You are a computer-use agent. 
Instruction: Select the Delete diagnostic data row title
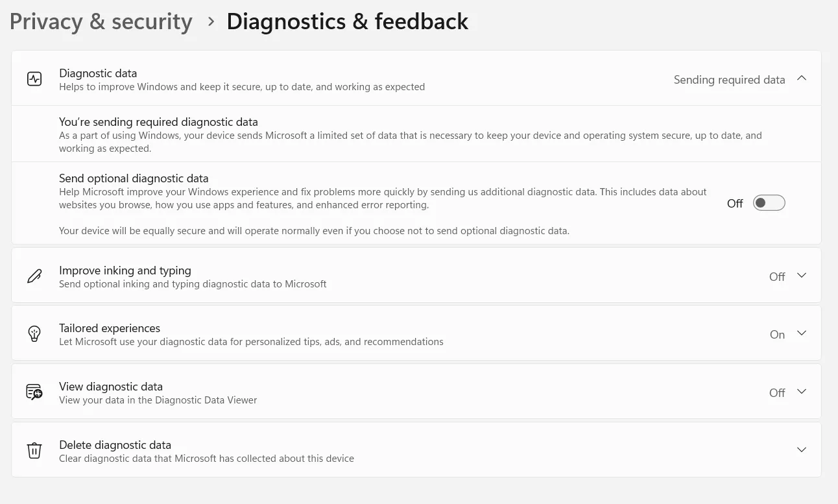point(115,445)
